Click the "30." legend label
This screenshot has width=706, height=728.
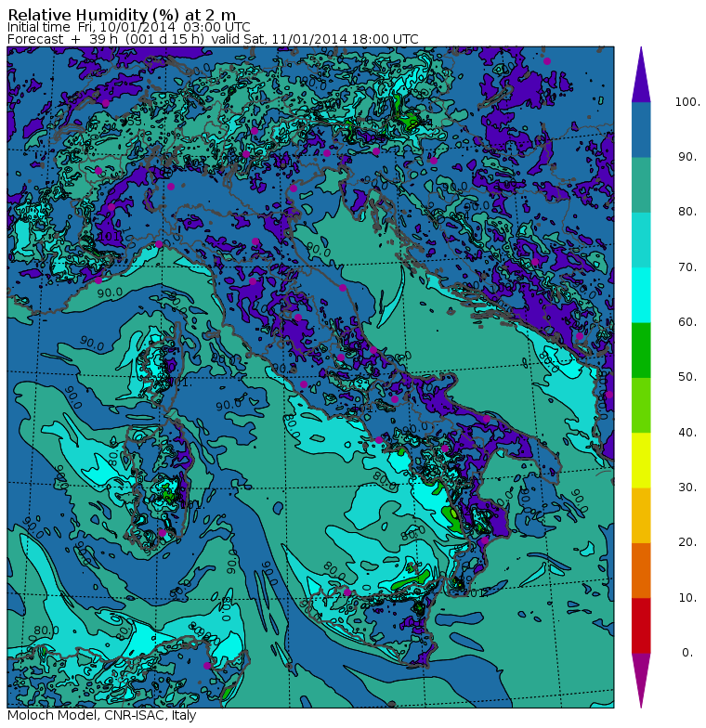point(687,487)
